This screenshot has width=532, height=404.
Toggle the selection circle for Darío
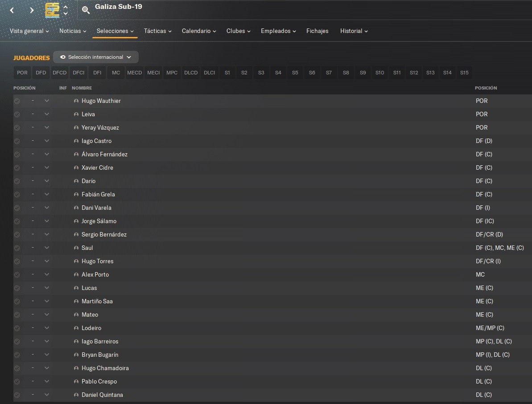[17, 181]
